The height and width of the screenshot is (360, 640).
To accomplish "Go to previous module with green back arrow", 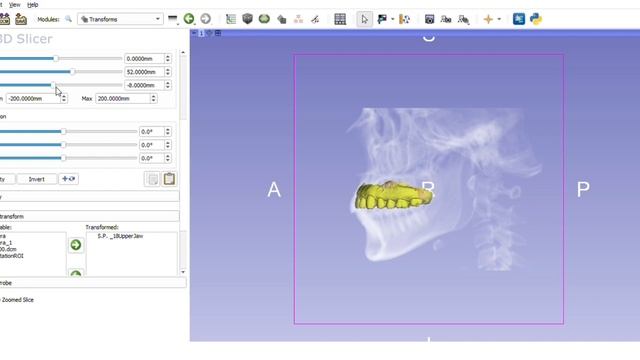I will point(189,19).
